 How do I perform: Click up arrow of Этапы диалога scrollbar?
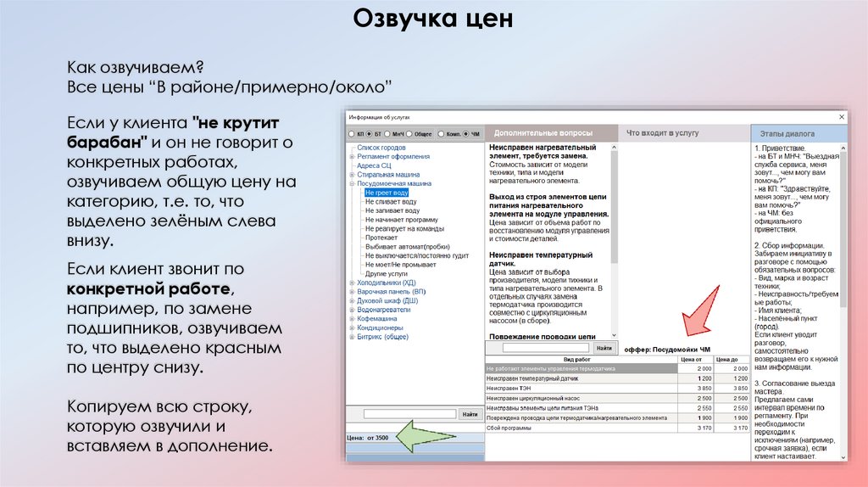tap(843, 148)
